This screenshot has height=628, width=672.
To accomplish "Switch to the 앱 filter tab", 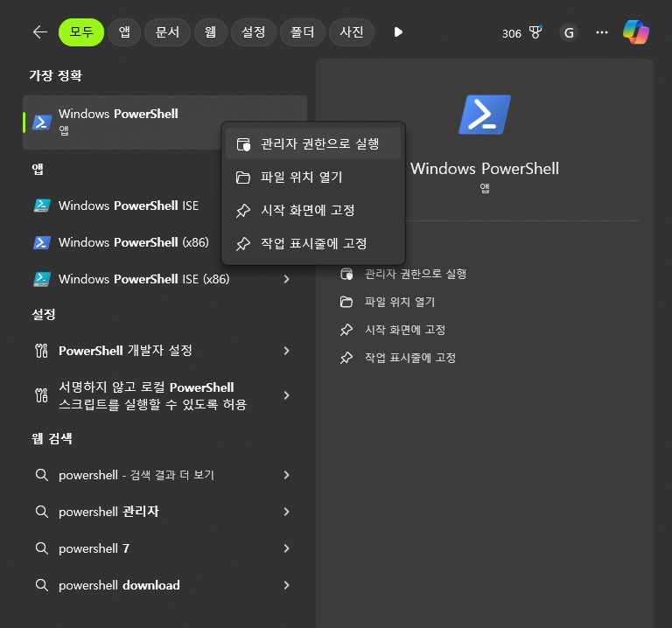I will tap(124, 32).
